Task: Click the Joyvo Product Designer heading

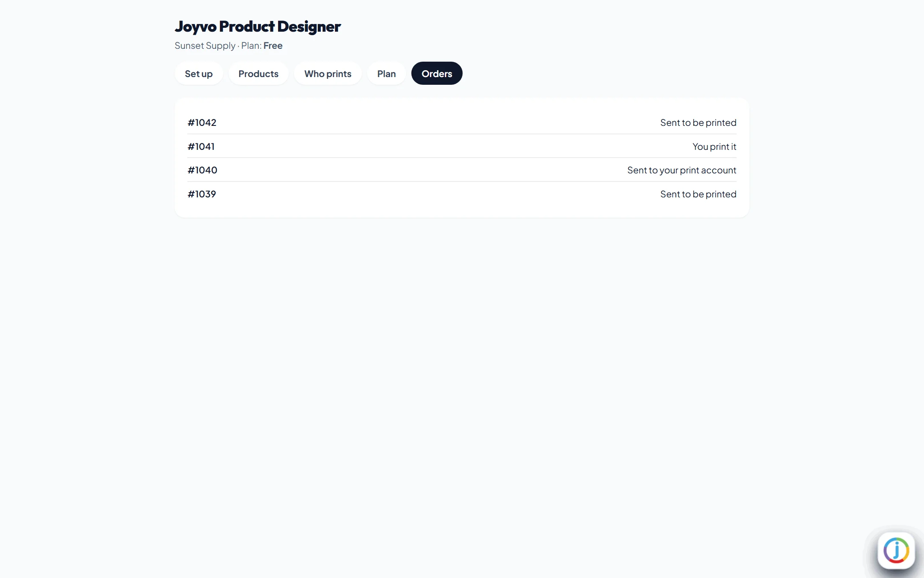Action: 258,27
